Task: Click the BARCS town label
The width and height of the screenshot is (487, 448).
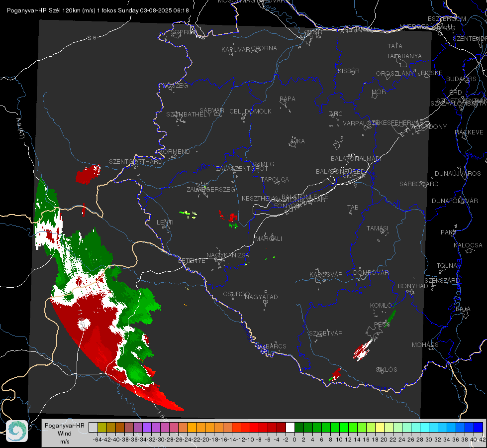Action: pyautogui.click(x=276, y=346)
